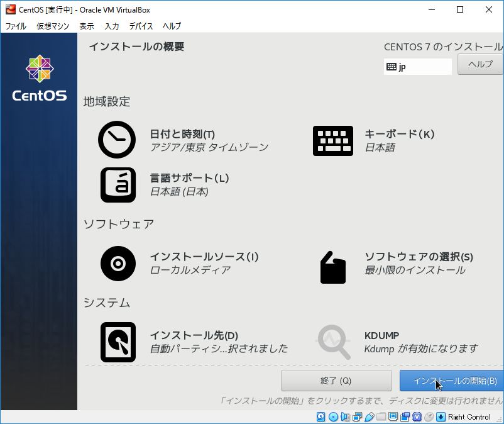Close the VirtualBox window

tap(488, 9)
